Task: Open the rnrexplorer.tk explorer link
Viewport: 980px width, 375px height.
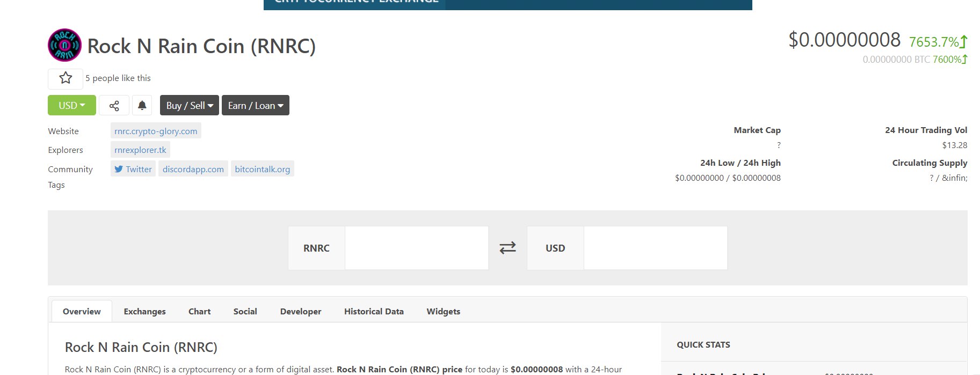Action: click(140, 150)
